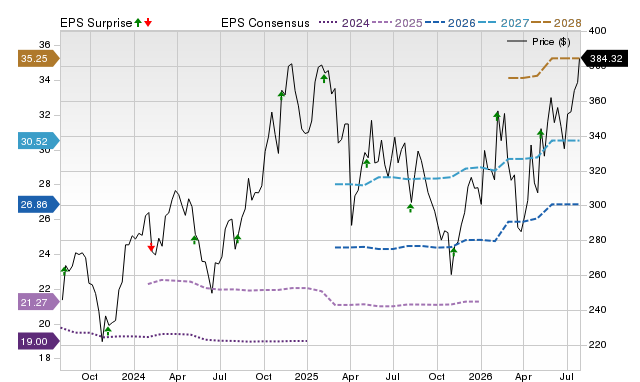
Task: Select the 19.00 value tag for 2024
Action: coord(38,341)
